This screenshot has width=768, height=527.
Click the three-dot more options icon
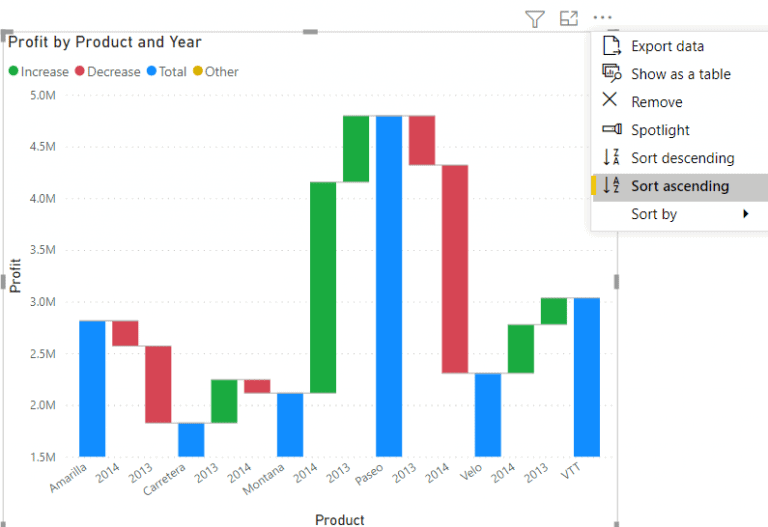point(602,18)
